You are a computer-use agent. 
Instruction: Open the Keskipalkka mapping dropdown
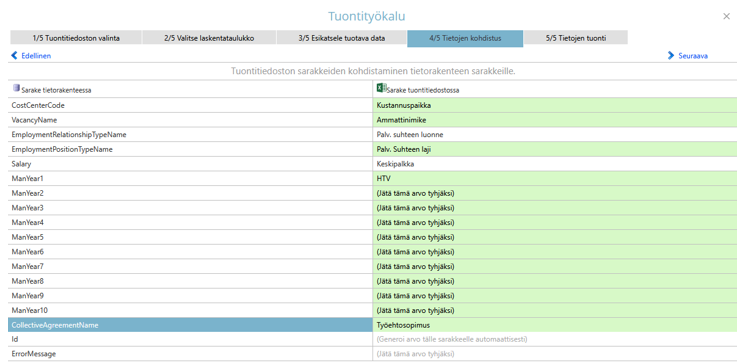554,164
